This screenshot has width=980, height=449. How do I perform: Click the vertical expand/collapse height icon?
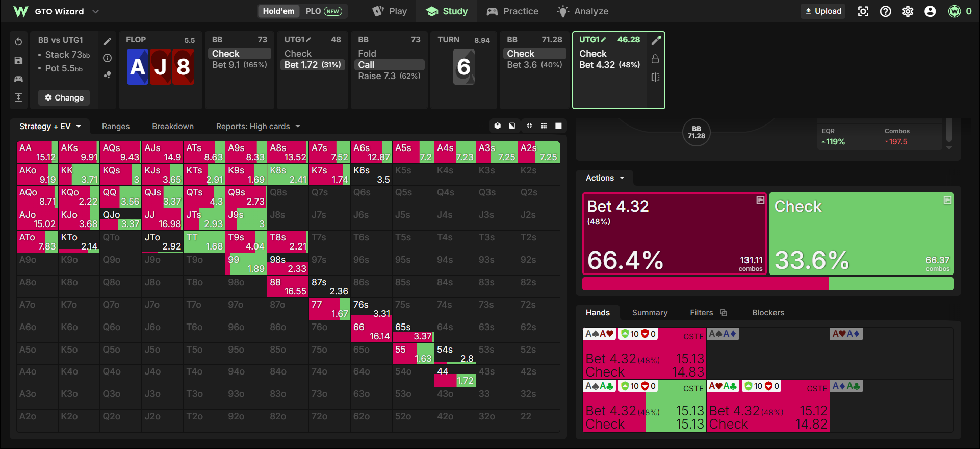[x=18, y=97]
